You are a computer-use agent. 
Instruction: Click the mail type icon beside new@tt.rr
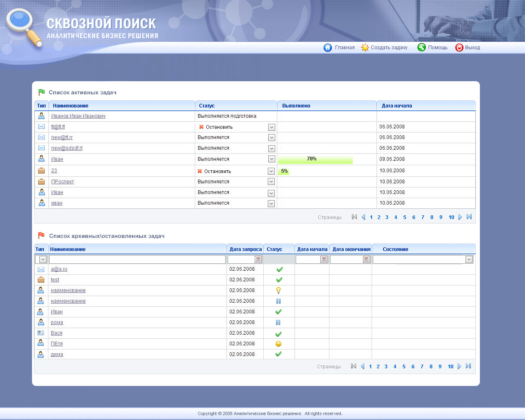[41, 137]
